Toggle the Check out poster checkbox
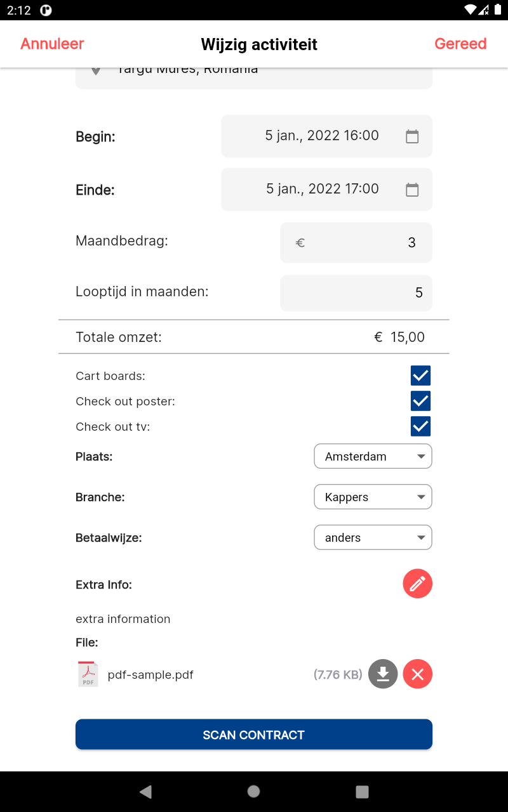The image size is (508, 812). (420, 401)
